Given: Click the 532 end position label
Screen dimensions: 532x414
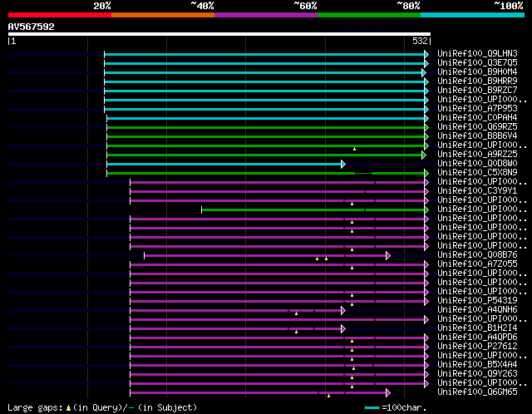Looking at the screenshot, I should click(420, 41).
